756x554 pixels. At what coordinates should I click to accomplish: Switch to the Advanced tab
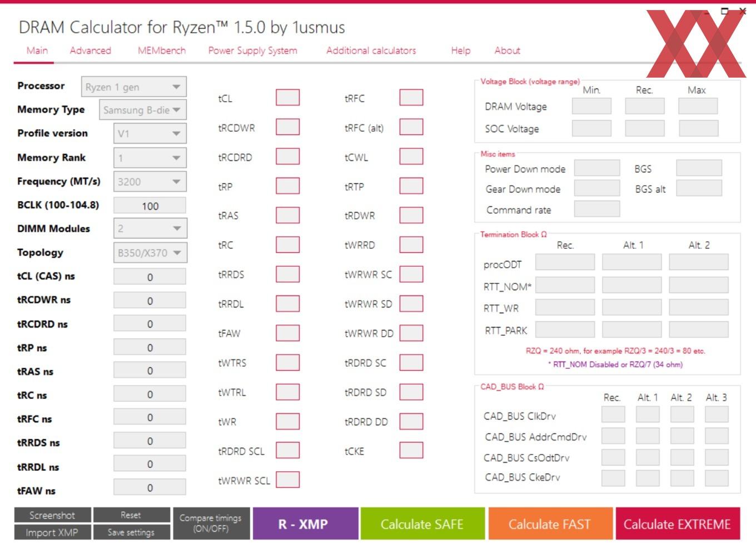tap(91, 51)
